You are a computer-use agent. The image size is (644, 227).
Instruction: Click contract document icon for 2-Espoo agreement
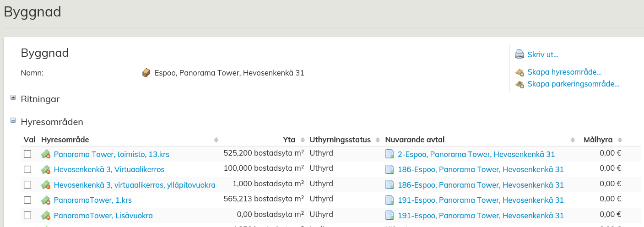pyautogui.click(x=390, y=154)
